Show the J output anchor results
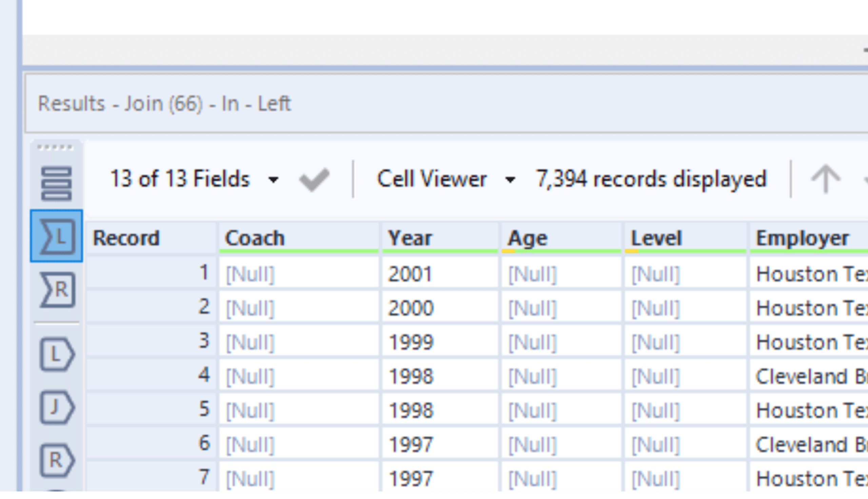Image resolution: width=868 pixels, height=499 pixels. [x=57, y=407]
